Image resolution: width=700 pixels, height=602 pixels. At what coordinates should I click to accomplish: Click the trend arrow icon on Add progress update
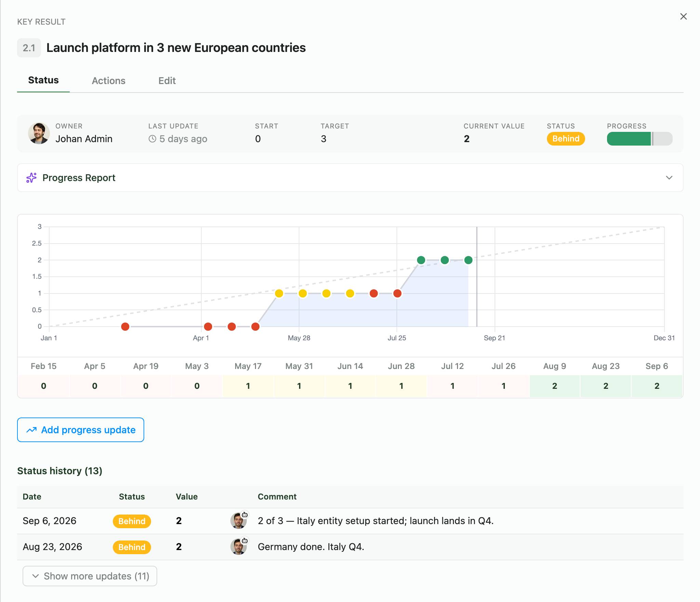point(31,430)
